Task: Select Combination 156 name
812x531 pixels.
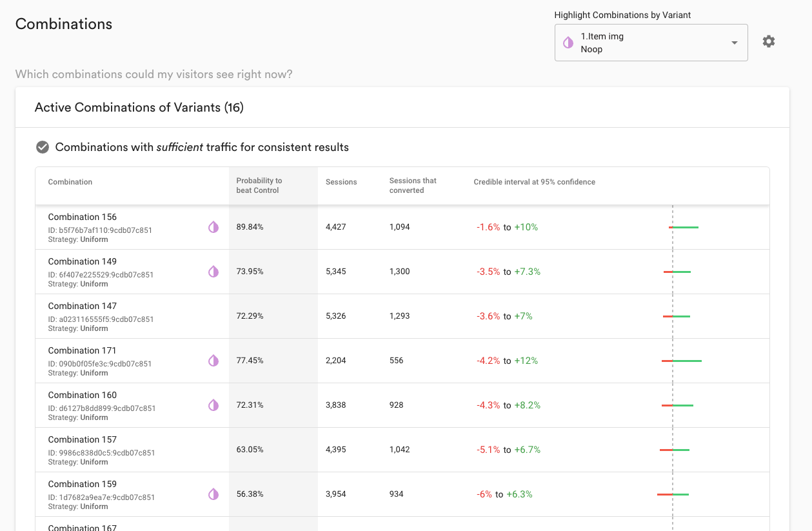Action: coord(83,217)
